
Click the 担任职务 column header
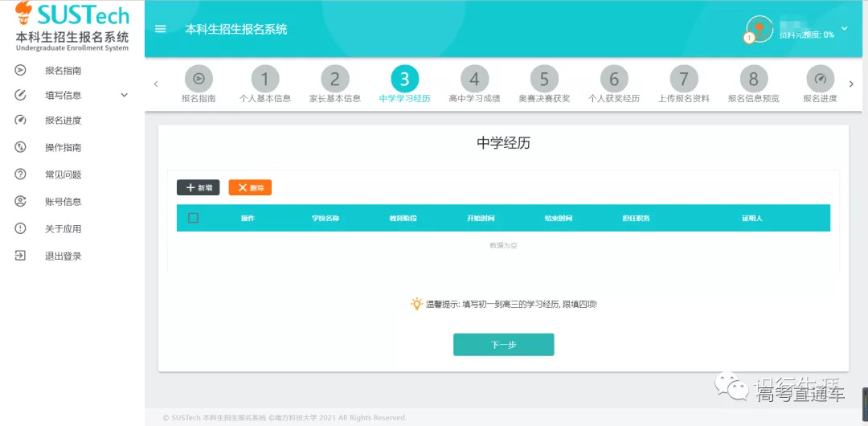[636, 219]
